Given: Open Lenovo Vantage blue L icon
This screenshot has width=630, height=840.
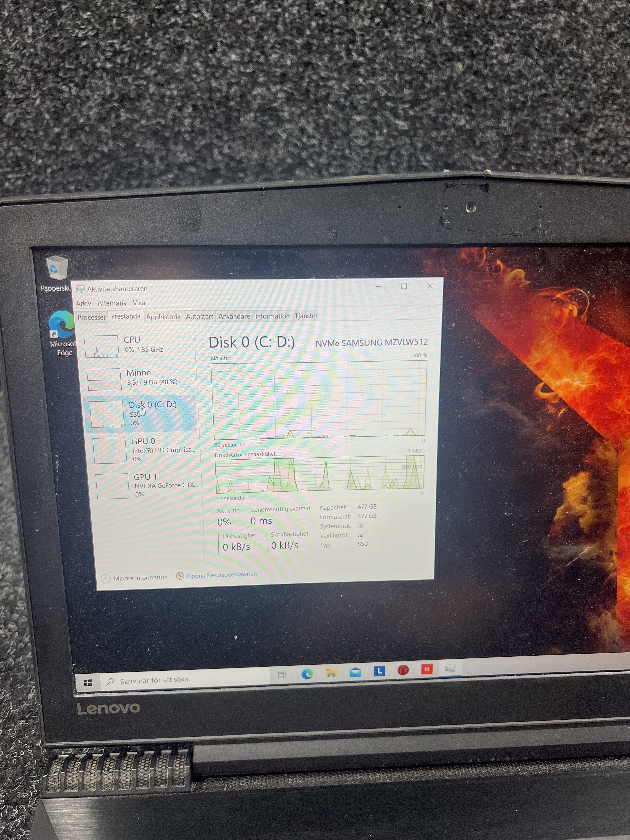Looking at the screenshot, I should click(379, 671).
